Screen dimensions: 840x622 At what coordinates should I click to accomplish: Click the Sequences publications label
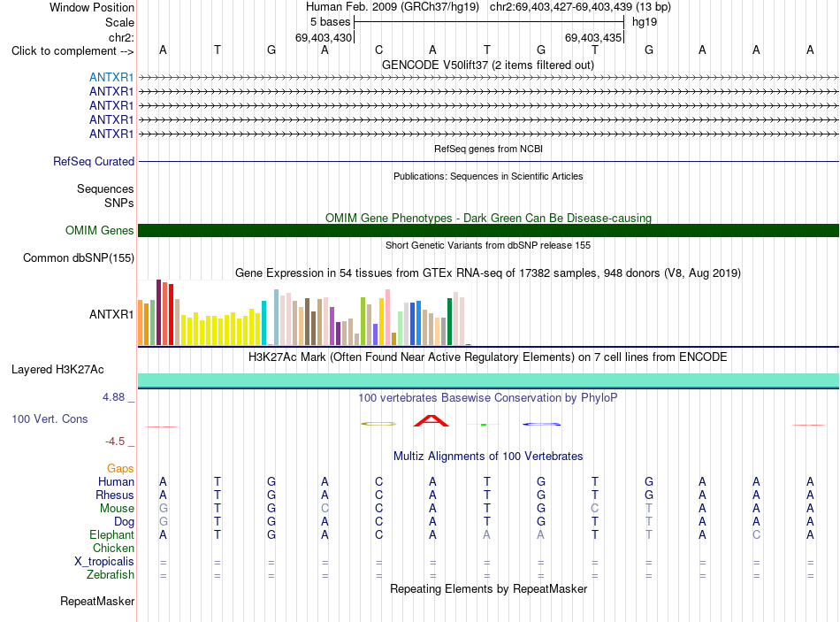coord(105,188)
